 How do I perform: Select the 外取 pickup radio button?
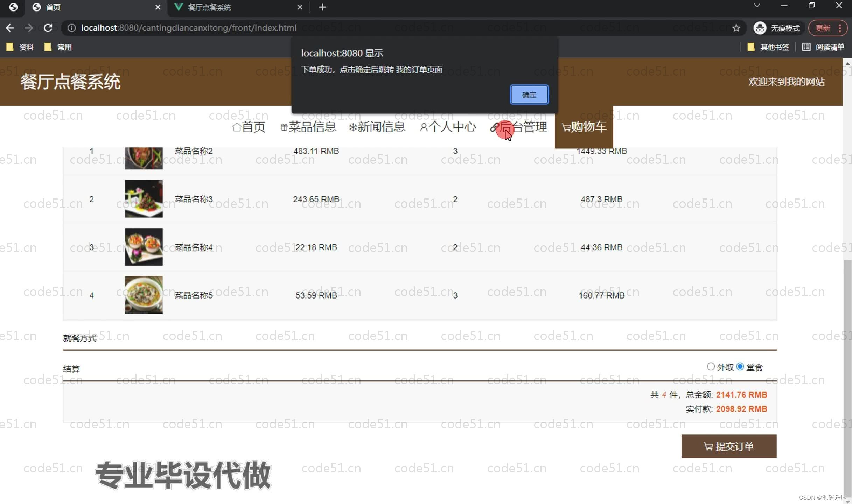711,366
